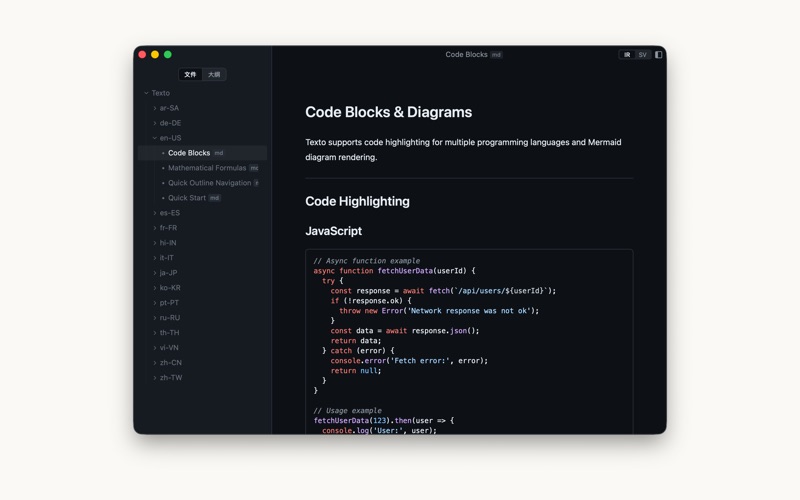Click the console.log 'User:' code line
This screenshot has height=500, width=800.
379,431
